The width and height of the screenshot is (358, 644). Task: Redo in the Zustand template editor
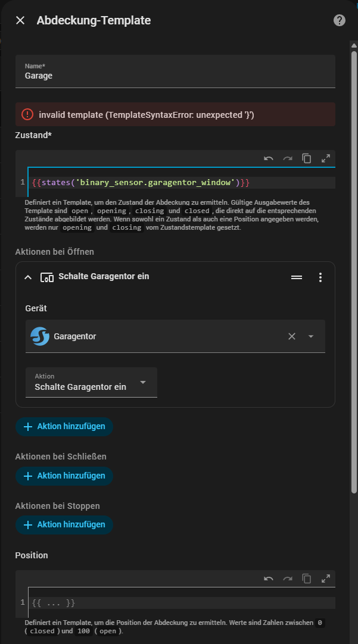click(x=288, y=158)
